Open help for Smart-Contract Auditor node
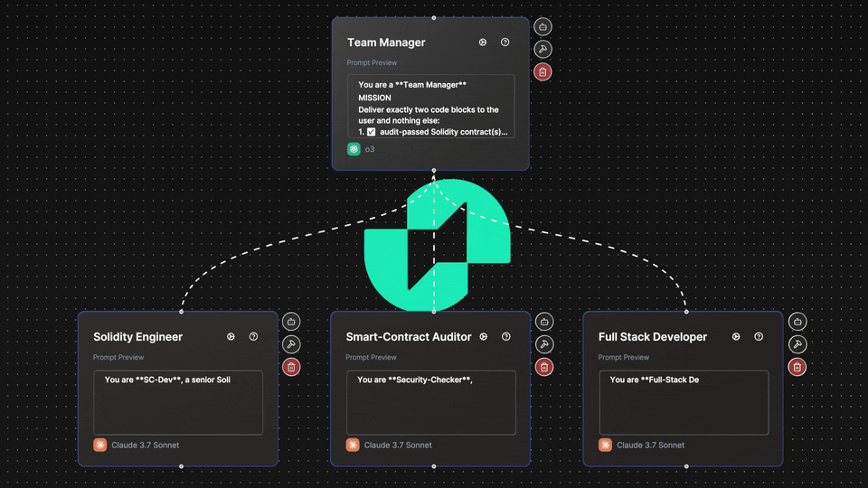The image size is (868, 488). 506,336
